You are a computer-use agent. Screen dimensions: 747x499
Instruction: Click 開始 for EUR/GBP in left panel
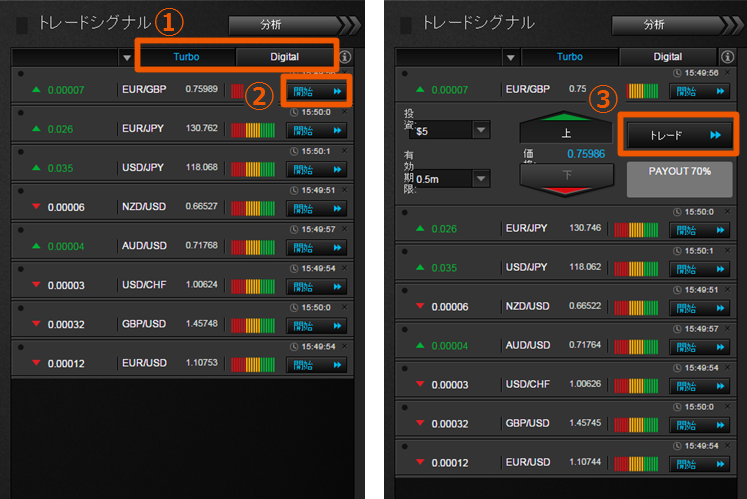317,91
